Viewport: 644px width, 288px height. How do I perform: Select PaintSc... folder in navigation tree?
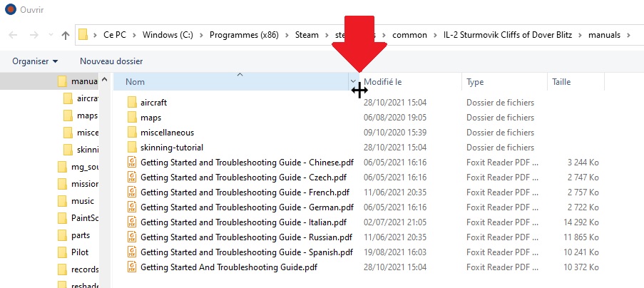[x=78, y=218]
